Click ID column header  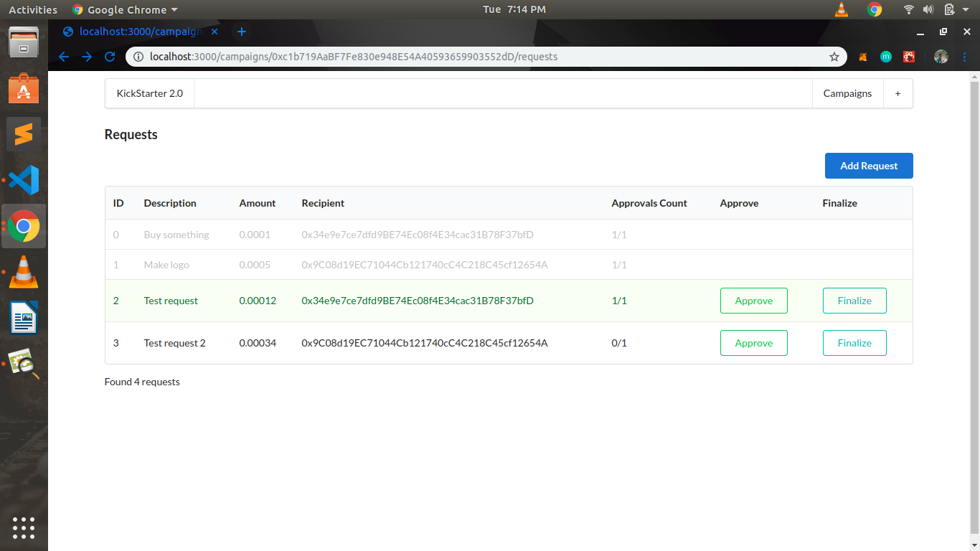[118, 203]
